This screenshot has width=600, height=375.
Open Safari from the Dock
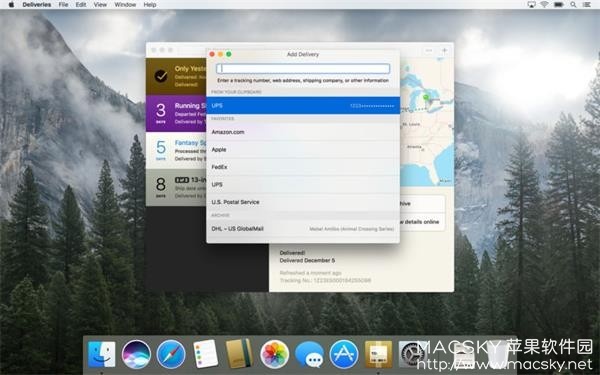pos(171,354)
